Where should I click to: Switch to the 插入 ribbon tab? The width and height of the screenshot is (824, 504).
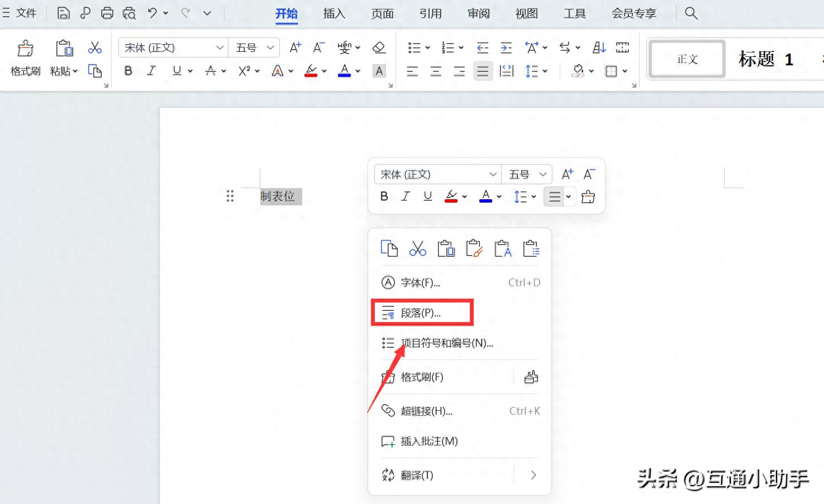(334, 13)
